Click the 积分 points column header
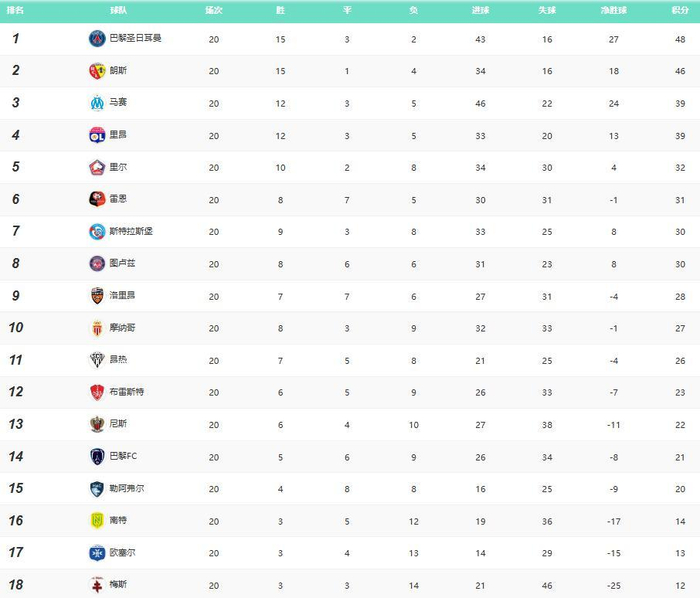 (x=680, y=9)
